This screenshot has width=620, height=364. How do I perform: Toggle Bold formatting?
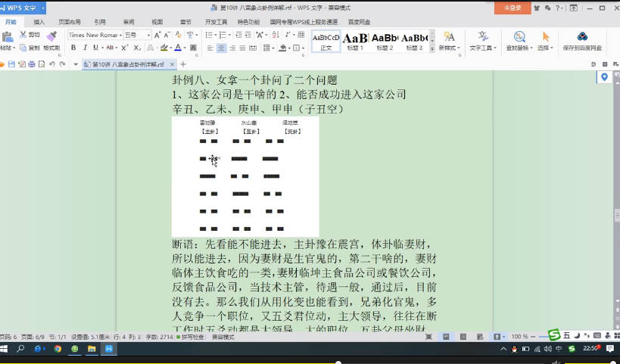73,48
